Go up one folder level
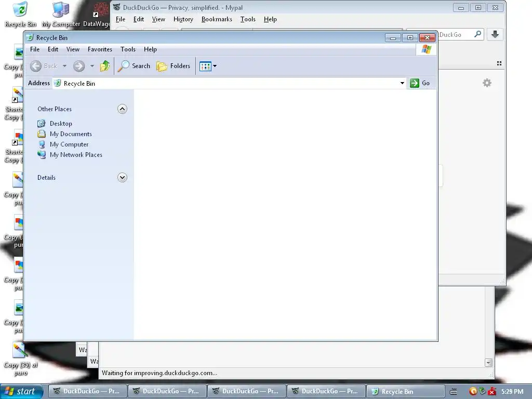Screen dimensions: 532x399 [105, 66]
